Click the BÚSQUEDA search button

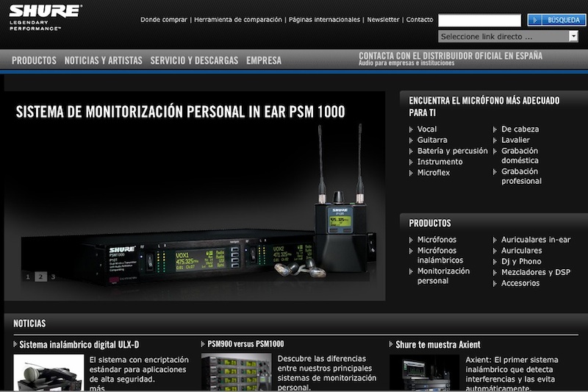556,20
